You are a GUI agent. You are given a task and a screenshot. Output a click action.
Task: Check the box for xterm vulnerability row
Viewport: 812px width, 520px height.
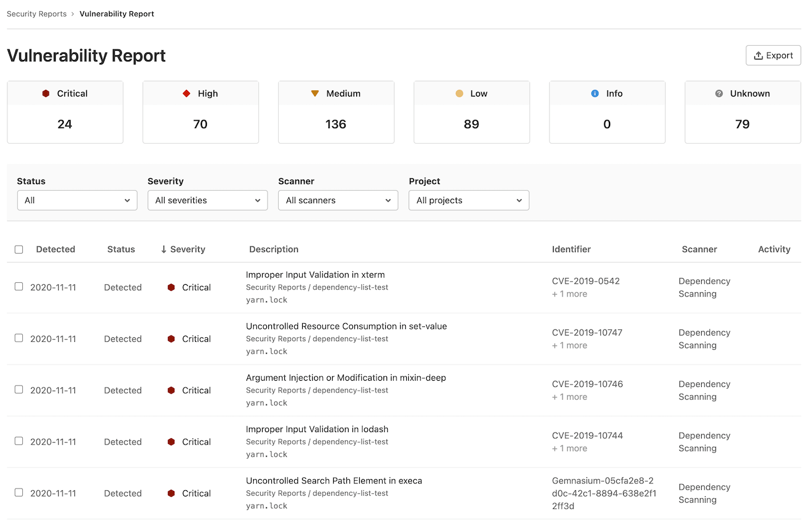click(19, 287)
